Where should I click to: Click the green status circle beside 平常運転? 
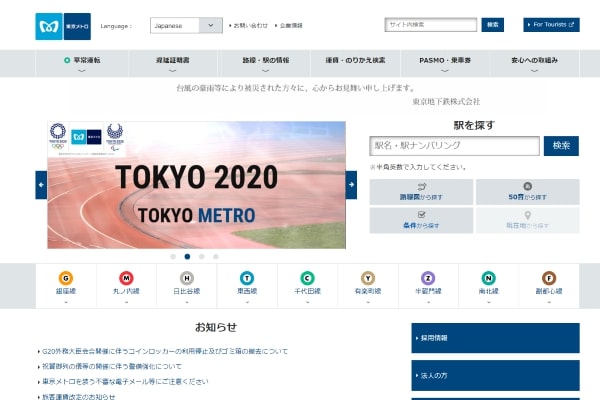coord(67,60)
